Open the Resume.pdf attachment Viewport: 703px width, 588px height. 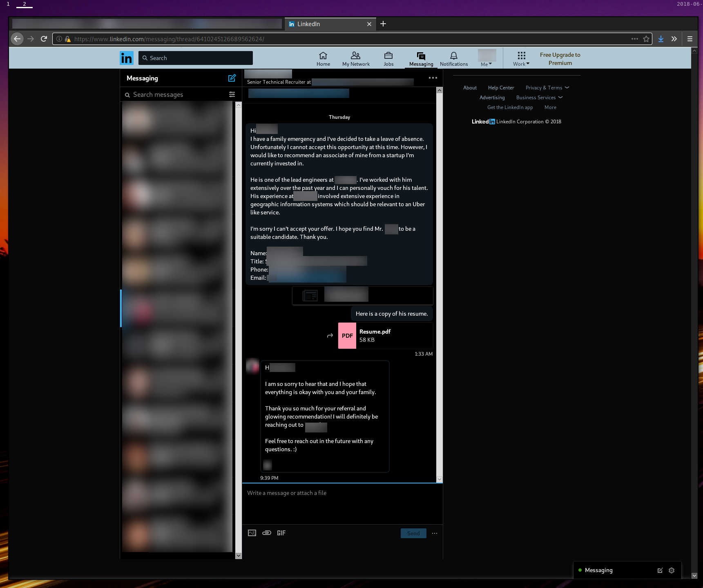tap(385, 336)
